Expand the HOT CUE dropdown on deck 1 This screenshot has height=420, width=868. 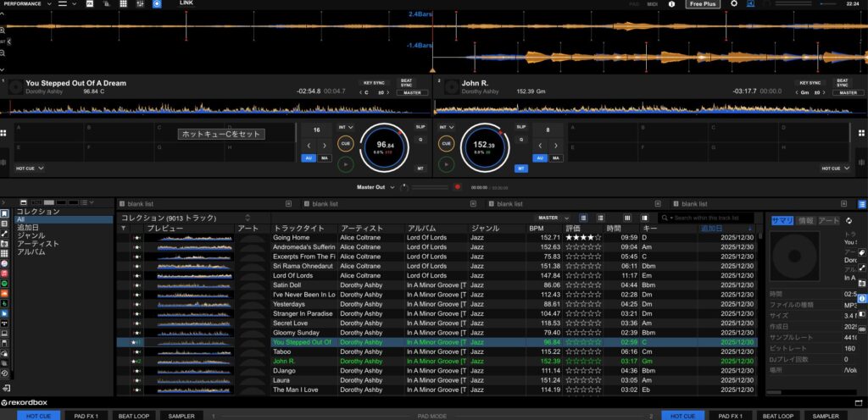click(31, 169)
